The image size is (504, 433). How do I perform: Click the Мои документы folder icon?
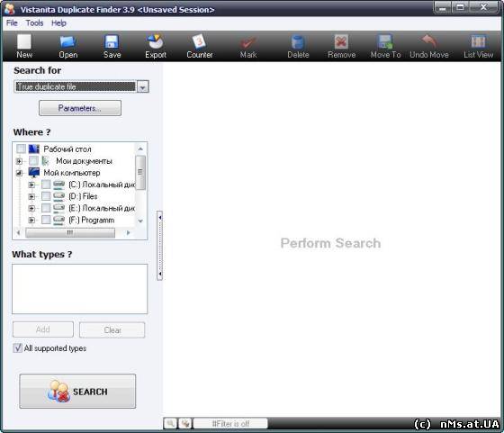click(46, 161)
